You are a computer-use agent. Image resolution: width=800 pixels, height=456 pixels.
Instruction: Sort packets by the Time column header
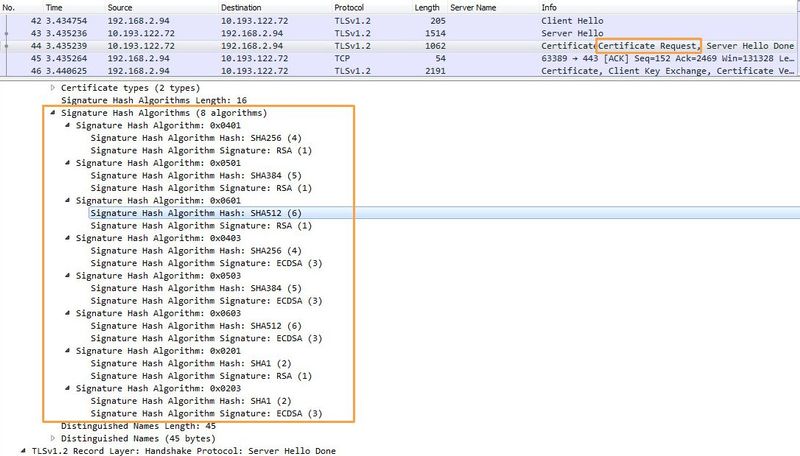click(54, 8)
